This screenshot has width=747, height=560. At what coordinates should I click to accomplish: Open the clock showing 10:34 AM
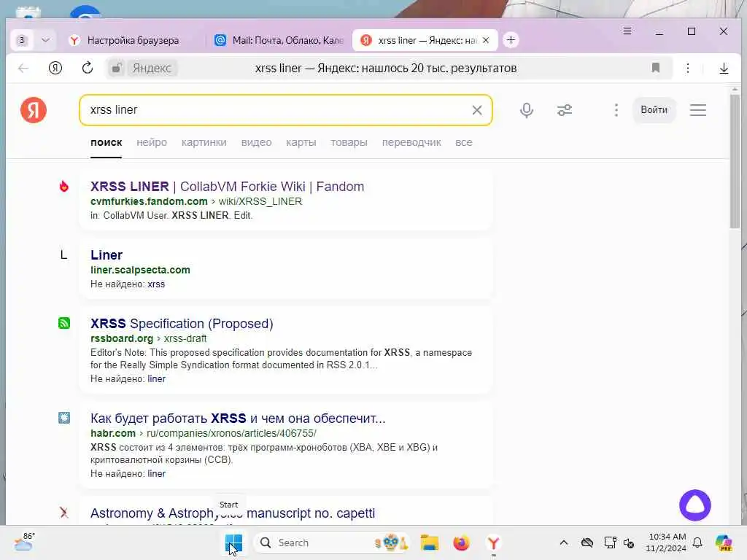coord(666,542)
